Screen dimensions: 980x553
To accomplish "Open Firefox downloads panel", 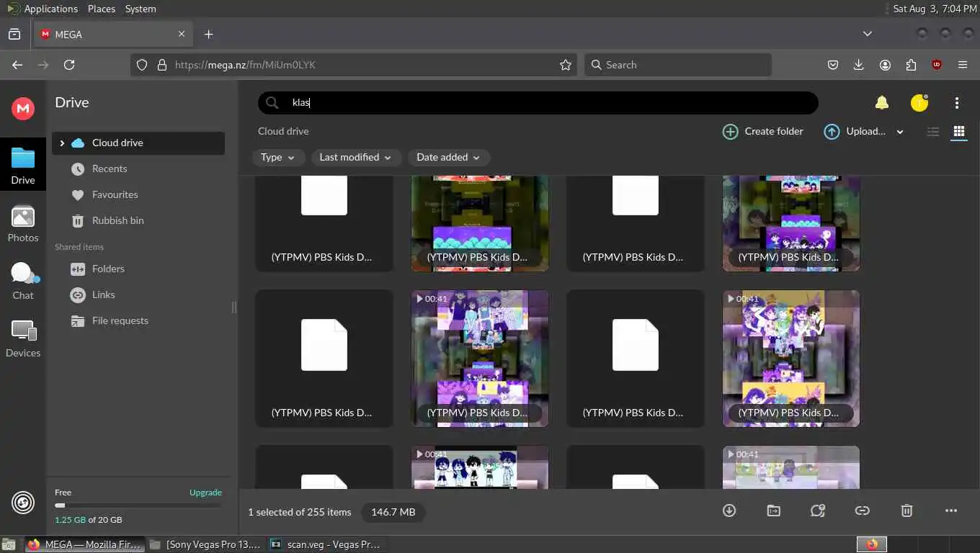I will click(x=858, y=65).
